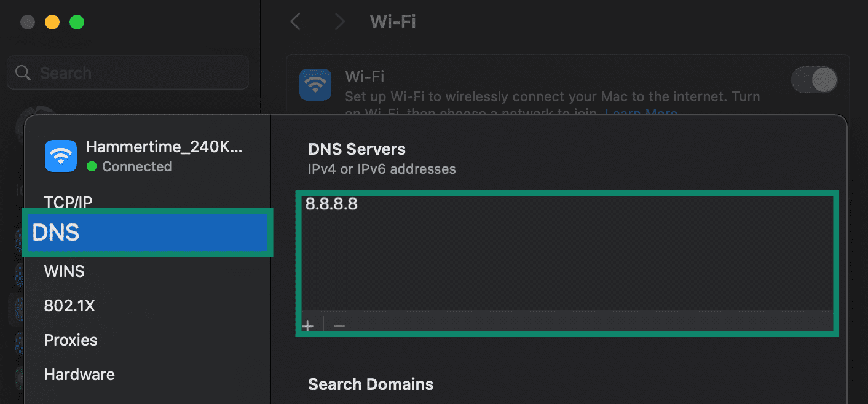Select the WINS configuration section
The width and height of the screenshot is (868, 404).
click(64, 271)
